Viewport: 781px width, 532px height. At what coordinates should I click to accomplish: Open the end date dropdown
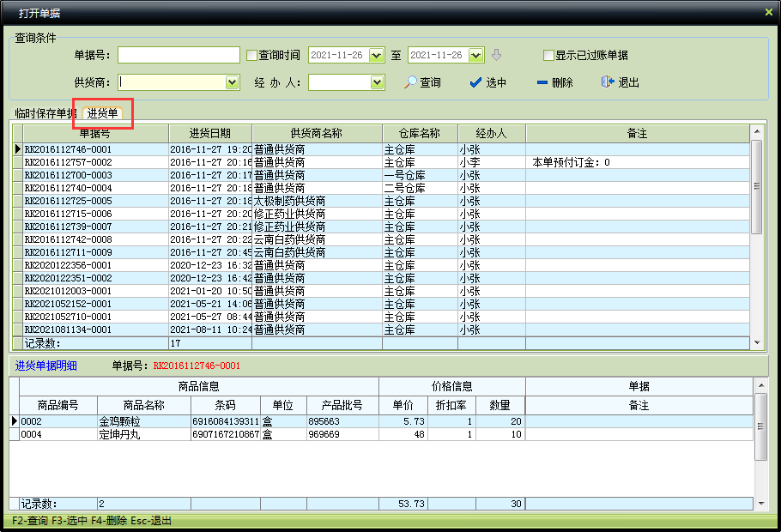[x=476, y=55]
